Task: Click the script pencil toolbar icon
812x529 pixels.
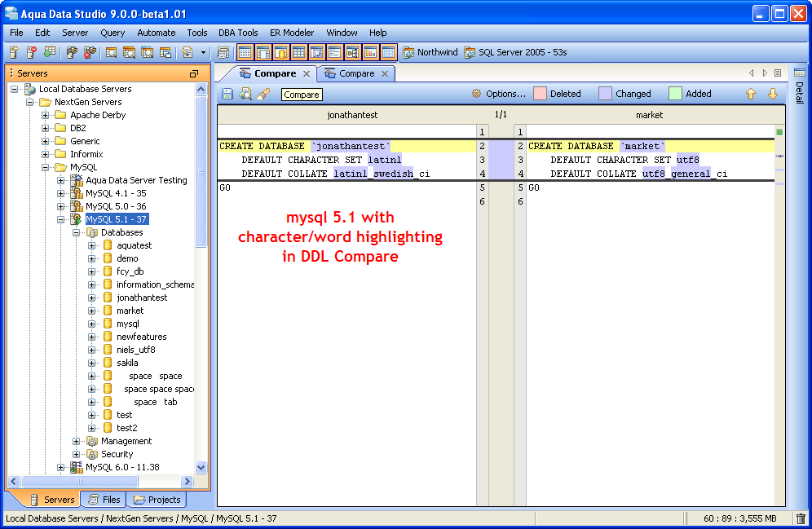Action: 188,52
